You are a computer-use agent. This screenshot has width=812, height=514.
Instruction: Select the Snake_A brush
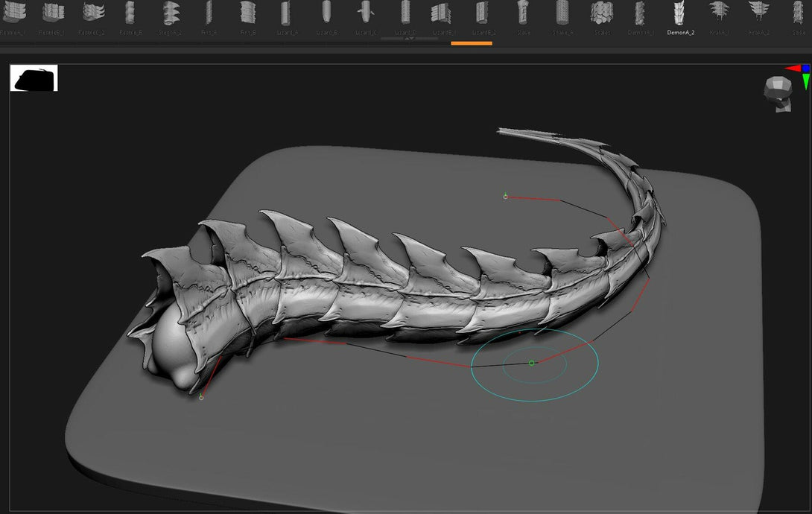(562, 16)
